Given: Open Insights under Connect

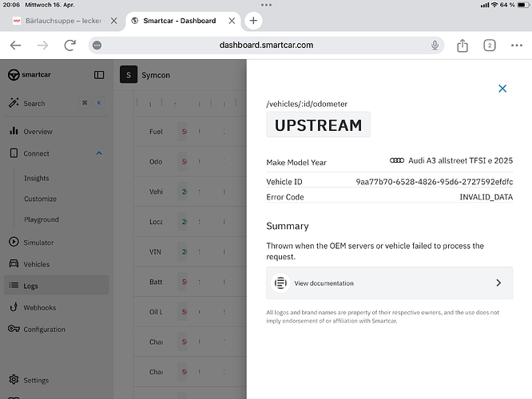Looking at the screenshot, I should [x=37, y=178].
